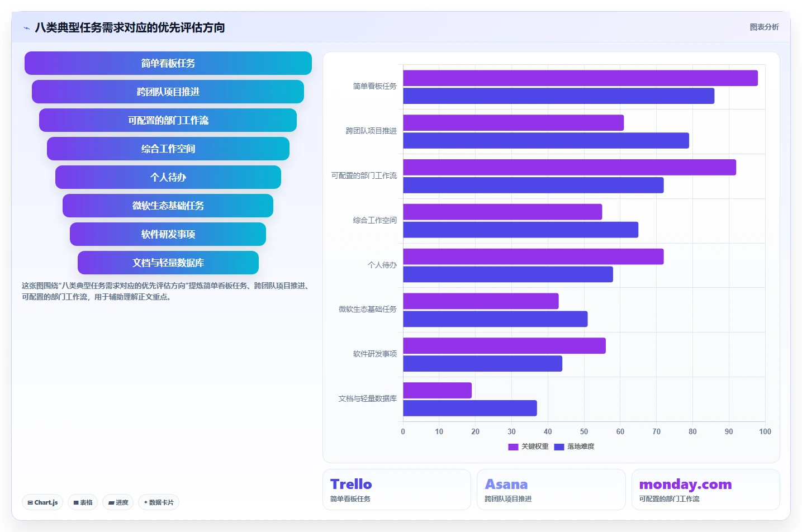
Task: Select the 文档与轻量数据库 funnel stage
Action: pyautogui.click(x=168, y=263)
